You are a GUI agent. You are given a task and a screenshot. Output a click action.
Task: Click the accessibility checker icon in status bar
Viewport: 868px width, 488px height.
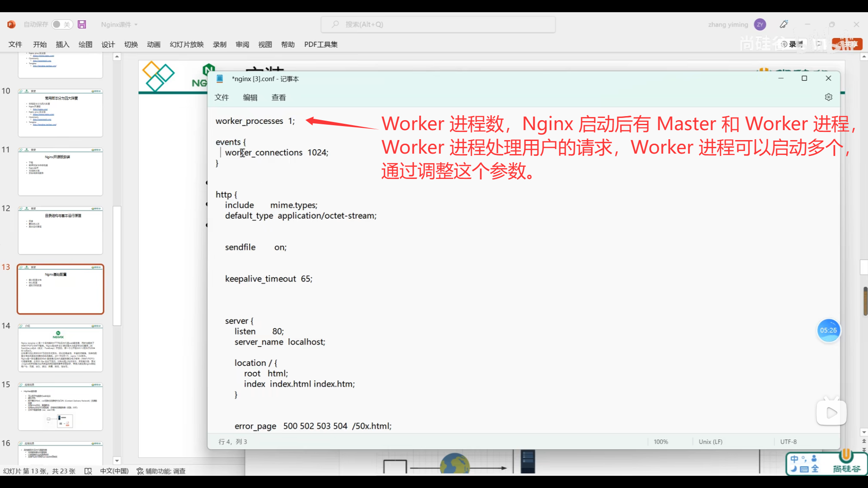140,471
